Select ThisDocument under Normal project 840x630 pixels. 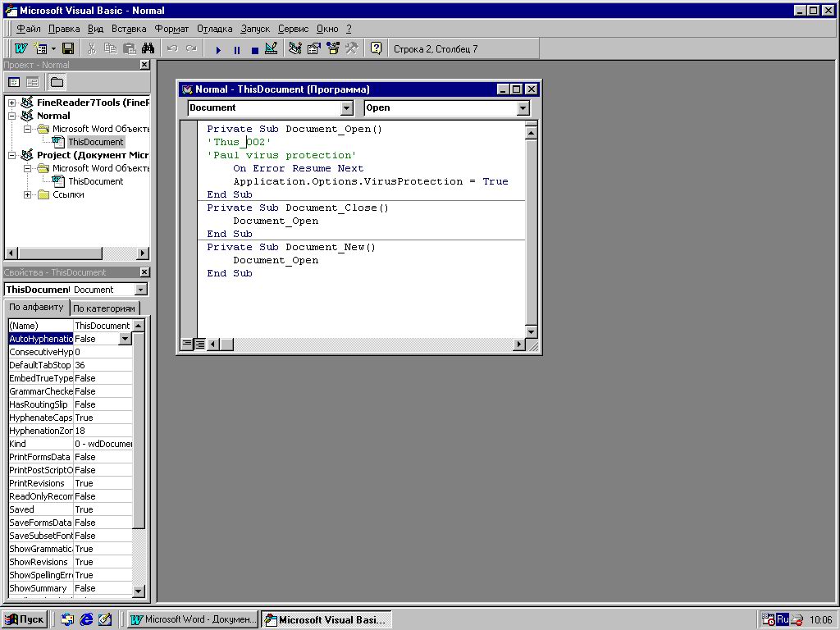95,142
